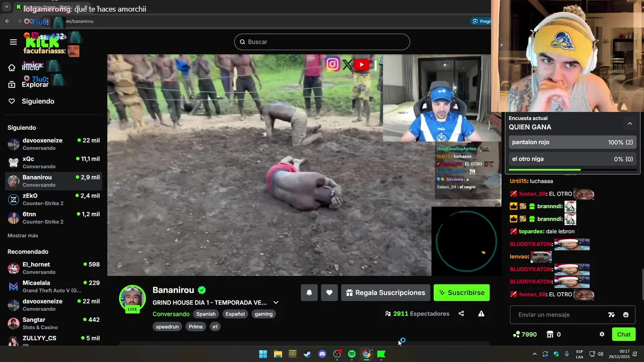Click Regala Suscripciones button

coord(385,293)
